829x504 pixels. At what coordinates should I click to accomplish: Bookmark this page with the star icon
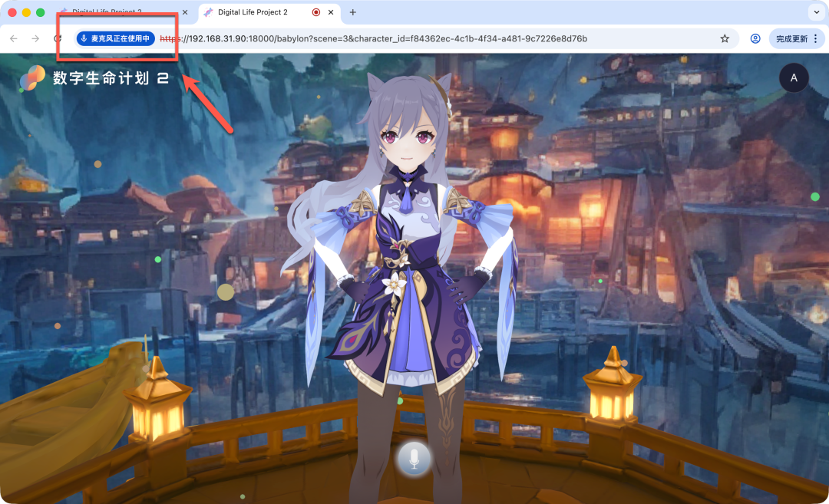725,38
